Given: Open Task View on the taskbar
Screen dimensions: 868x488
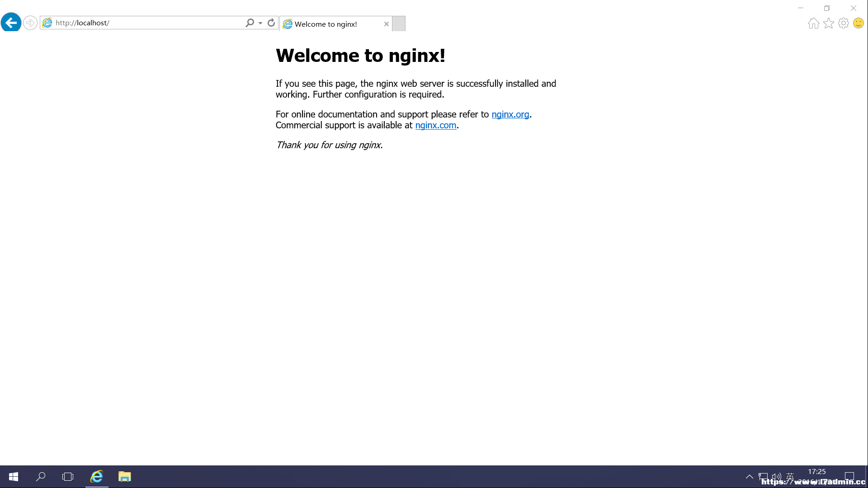Looking at the screenshot, I should [x=68, y=477].
